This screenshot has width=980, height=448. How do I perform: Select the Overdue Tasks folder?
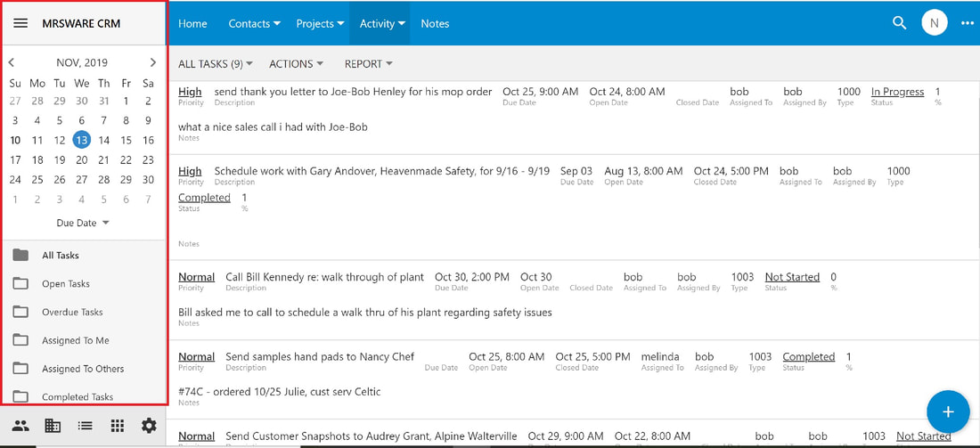[x=72, y=312]
